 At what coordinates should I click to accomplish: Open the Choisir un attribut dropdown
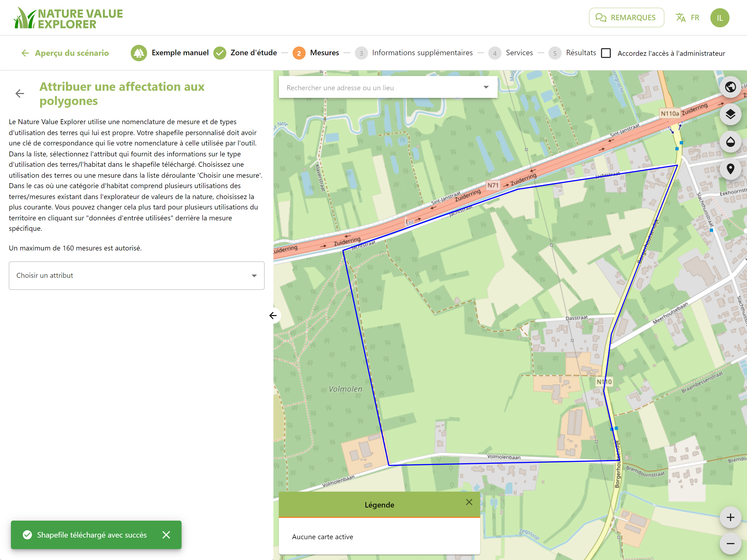click(x=136, y=276)
